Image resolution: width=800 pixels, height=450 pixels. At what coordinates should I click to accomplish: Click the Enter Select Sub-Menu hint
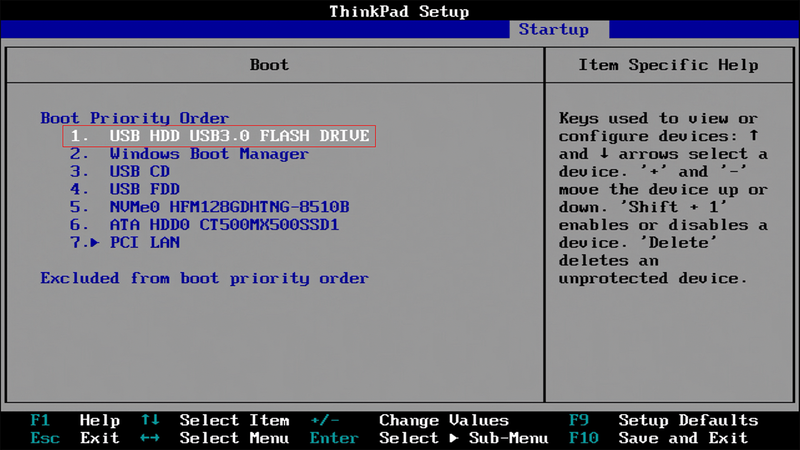coord(429,438)
